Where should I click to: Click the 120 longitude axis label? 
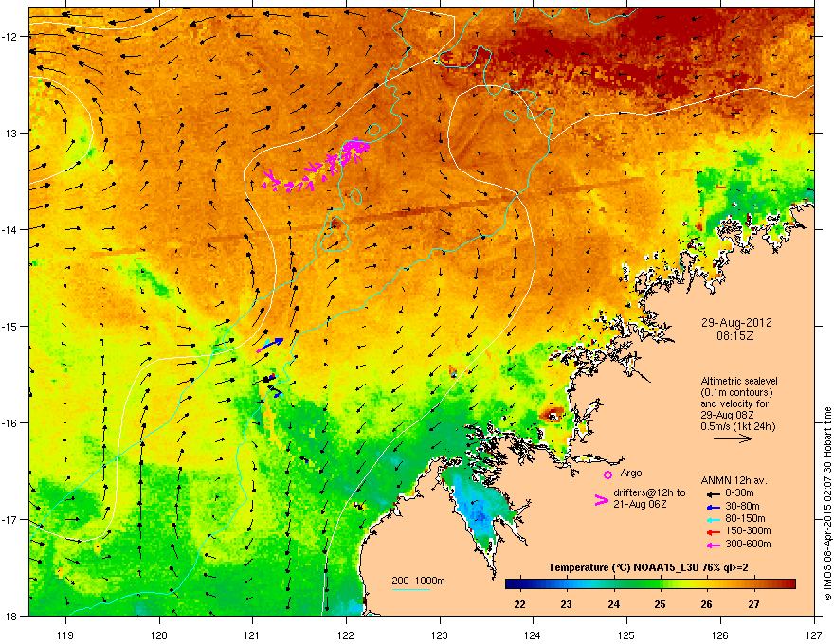pyautogui.click(x=159, y=635)
